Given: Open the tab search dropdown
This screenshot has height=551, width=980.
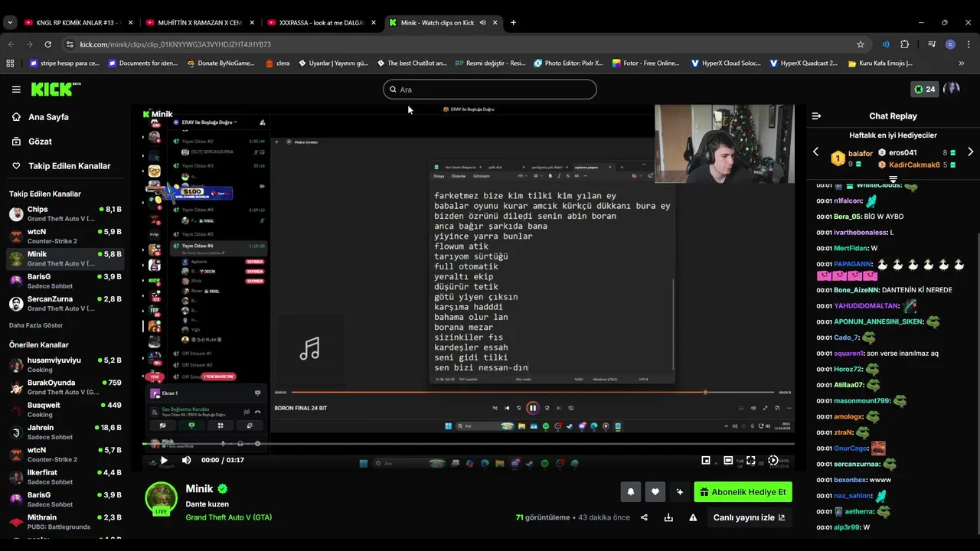Looking at the screenshot, I should click(x=10, y=22).
